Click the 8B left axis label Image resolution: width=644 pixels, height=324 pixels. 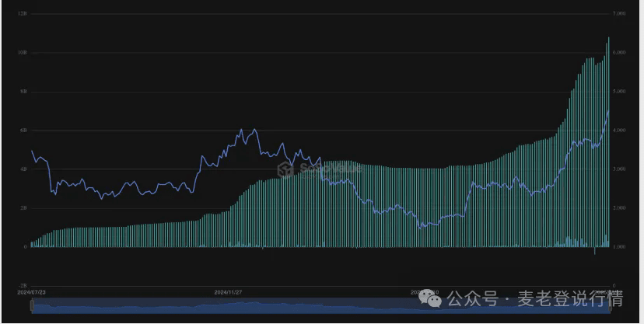[x=23, y=92]
